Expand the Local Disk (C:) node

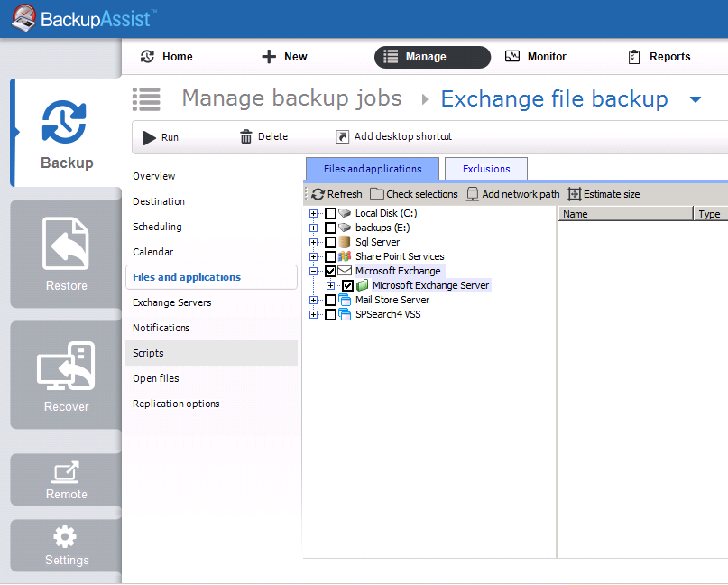(313, 213)
